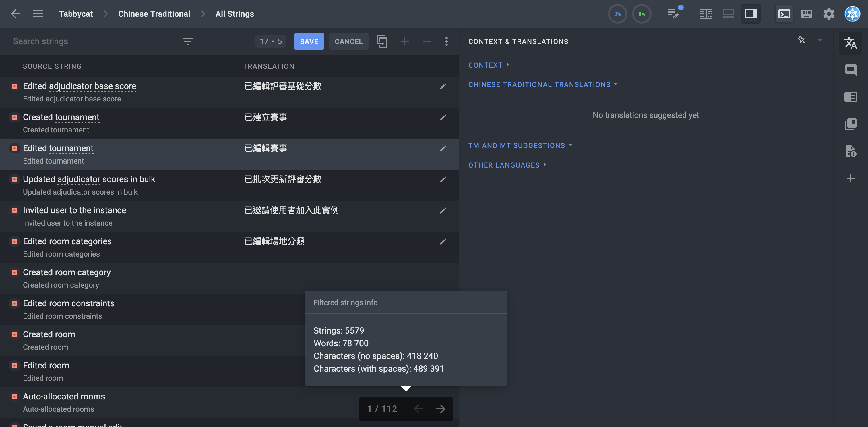Open the proofreading tasks icon with notification dot
Viewport: 868px width, 427px height.
[x=674, y=14]
